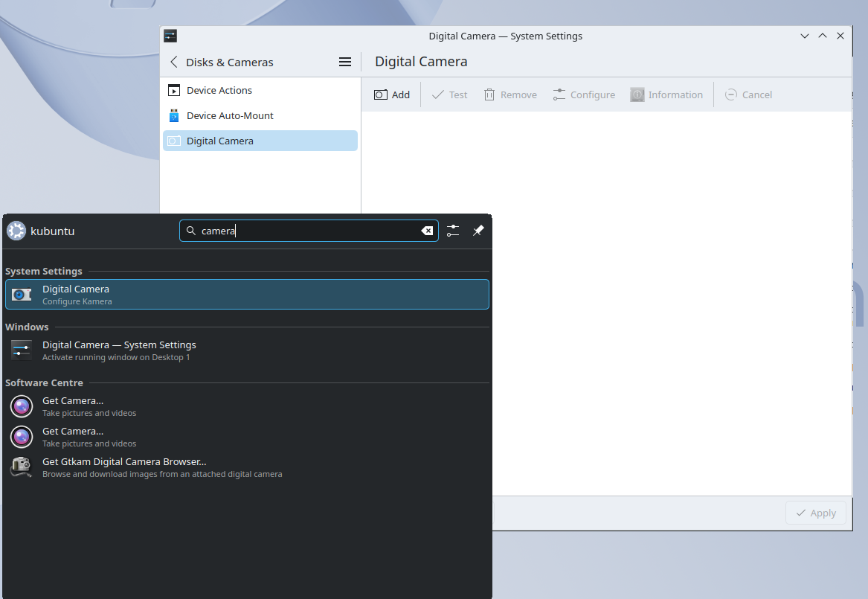The height and width of the screenshot is (599, 868).
Task: Activate Digital Camera — System Settings window result
Action: 247,350
